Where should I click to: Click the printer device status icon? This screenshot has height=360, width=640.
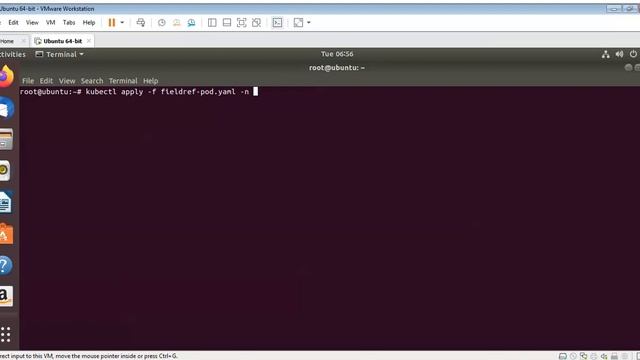[x=594, y=356]
